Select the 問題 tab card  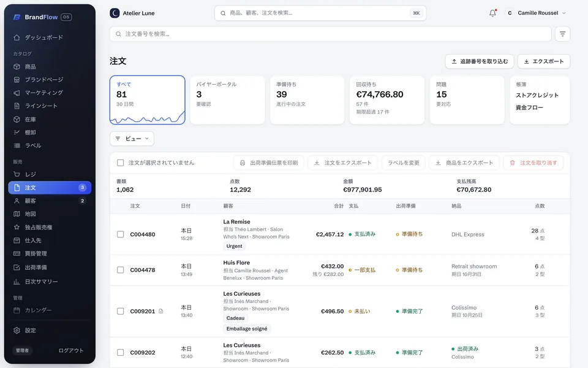click(467, 100)
